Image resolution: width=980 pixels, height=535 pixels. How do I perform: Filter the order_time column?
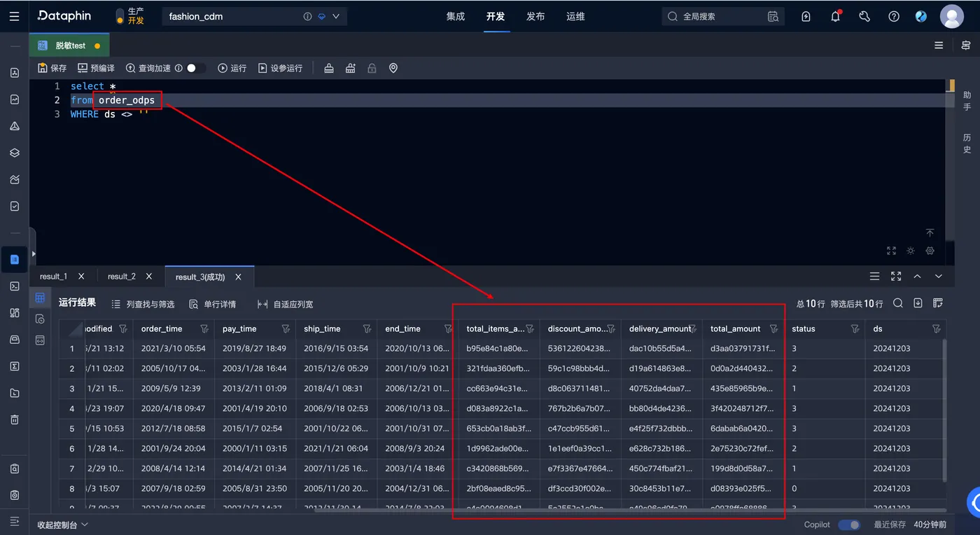tap(204, 328)
